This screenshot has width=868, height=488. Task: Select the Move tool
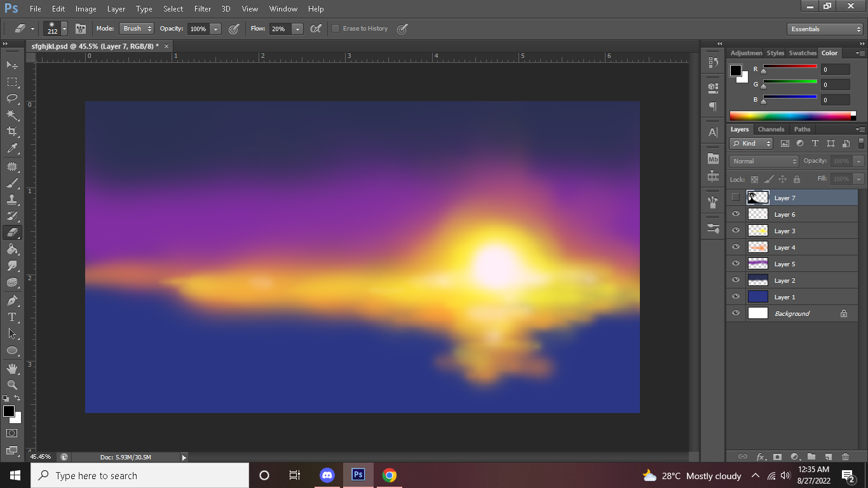[12, 65]
